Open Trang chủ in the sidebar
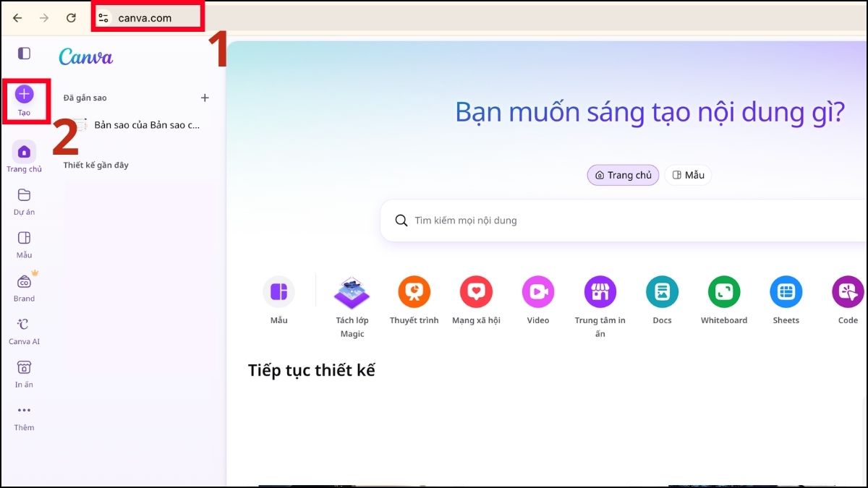 pos(25,158)
